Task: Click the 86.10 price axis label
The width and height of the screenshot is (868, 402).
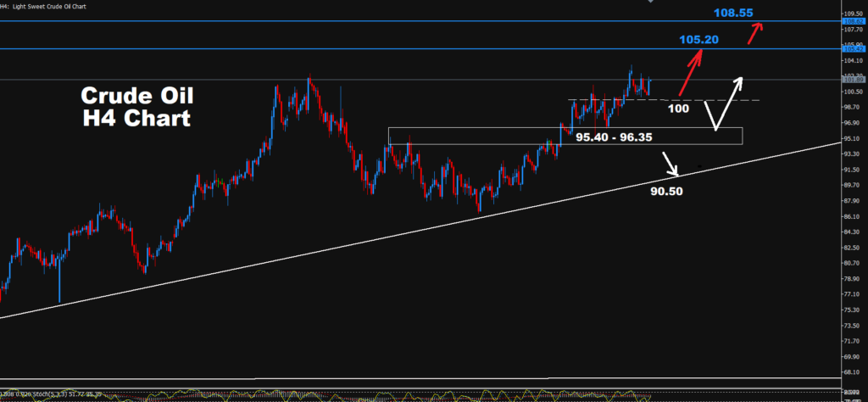Action: coord(853,216)
